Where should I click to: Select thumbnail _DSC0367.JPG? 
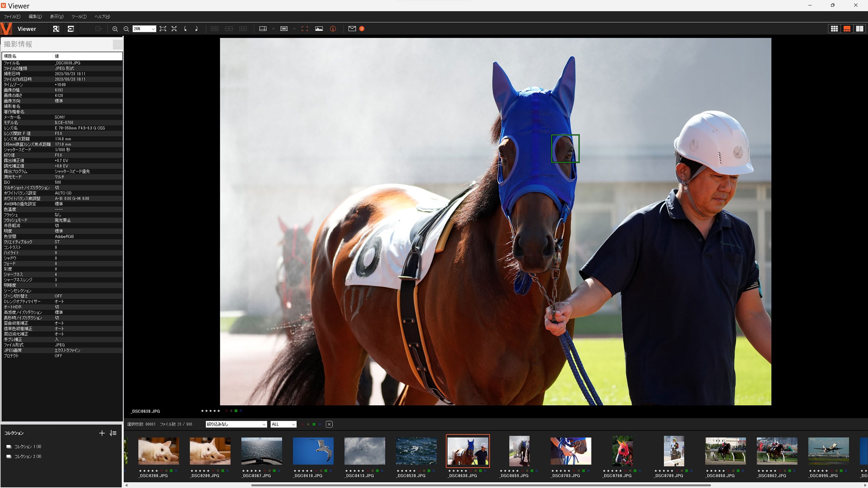tap(262, 450)
